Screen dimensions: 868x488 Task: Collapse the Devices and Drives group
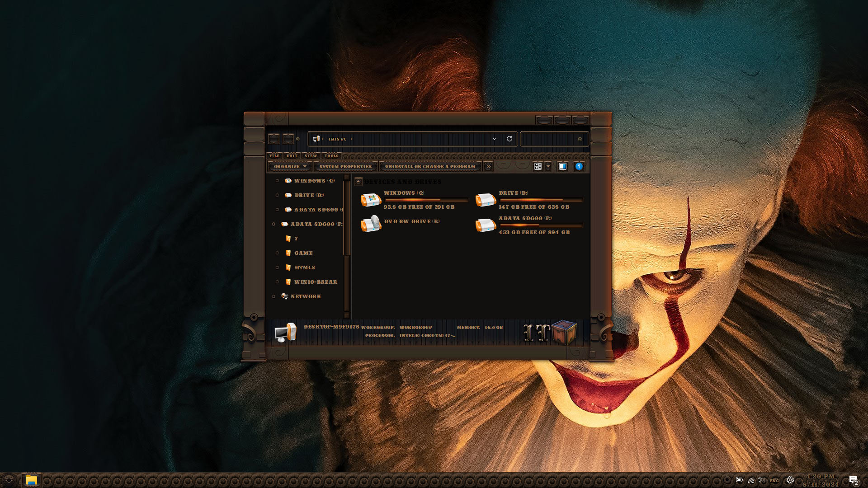[x=359, y=182]
